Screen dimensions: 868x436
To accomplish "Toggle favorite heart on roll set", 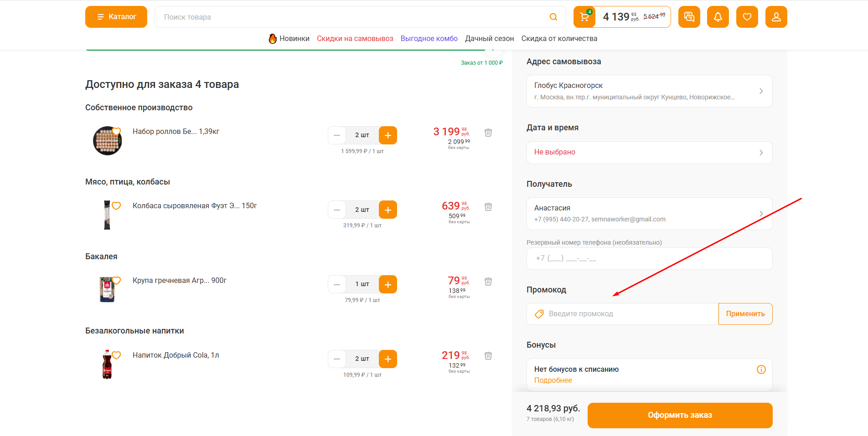I will point(116,132).
